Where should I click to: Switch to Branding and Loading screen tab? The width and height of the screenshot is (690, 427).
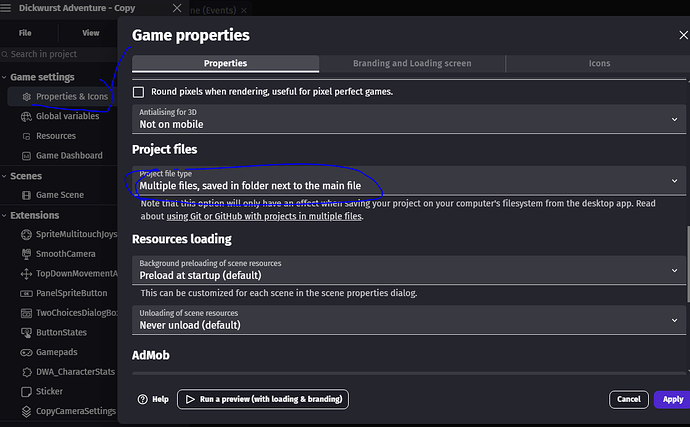pyautogui.click(x=412, y=63)
